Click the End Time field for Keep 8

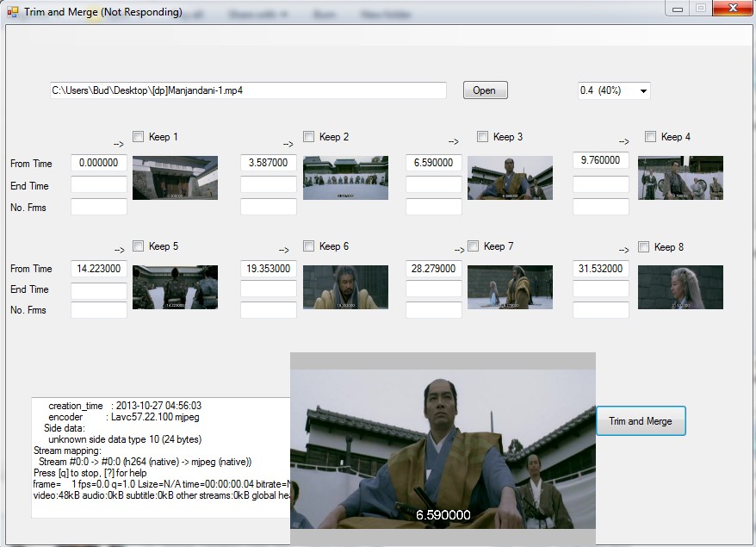601,289
